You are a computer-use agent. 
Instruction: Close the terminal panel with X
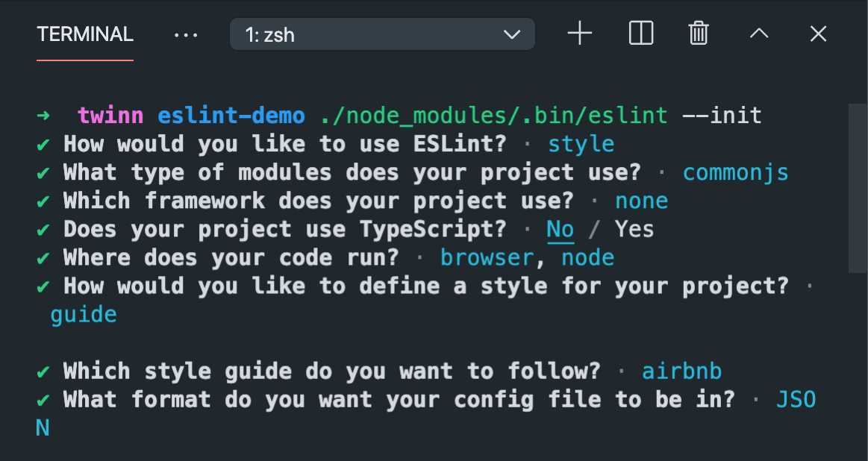point(818,34)
